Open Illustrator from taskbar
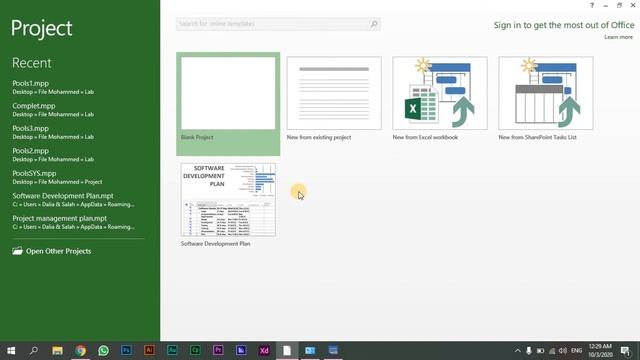Image resolution: width=640 pixels, height=360 pixels. coord(149,350)
